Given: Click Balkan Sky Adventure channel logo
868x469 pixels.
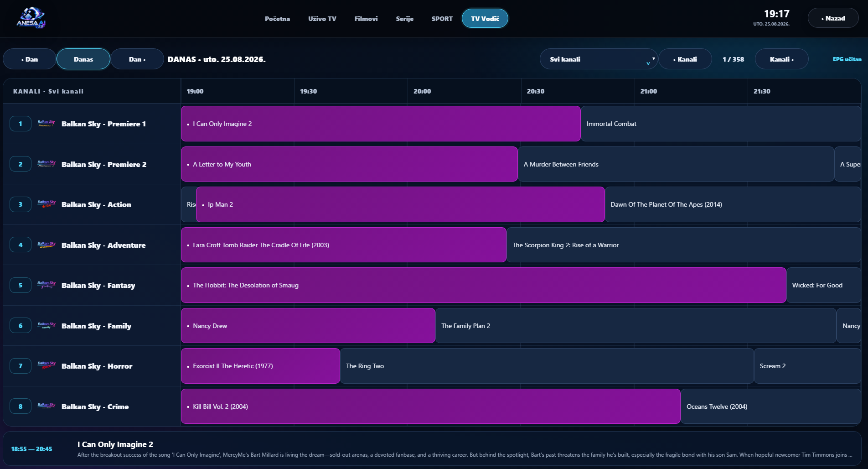Looking at the screenshot, I should pyautogui.click(x=46, y=245).
